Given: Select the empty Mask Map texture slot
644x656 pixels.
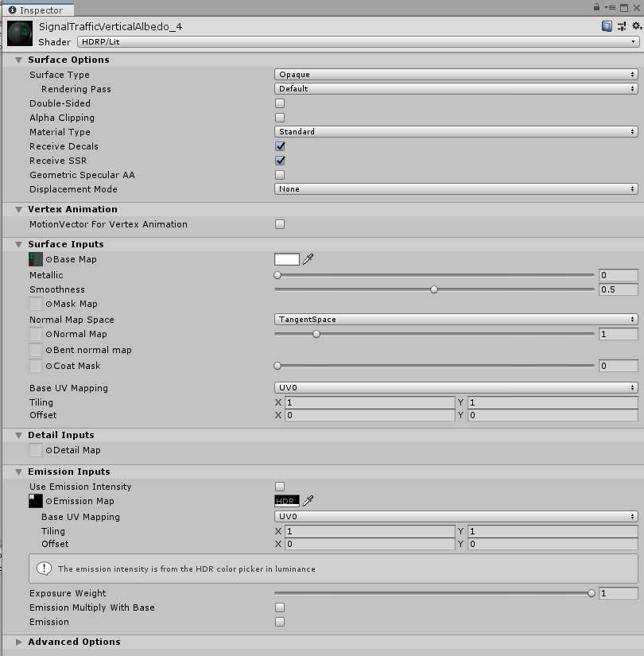Looking at the screenshot, I should (36, 304).
